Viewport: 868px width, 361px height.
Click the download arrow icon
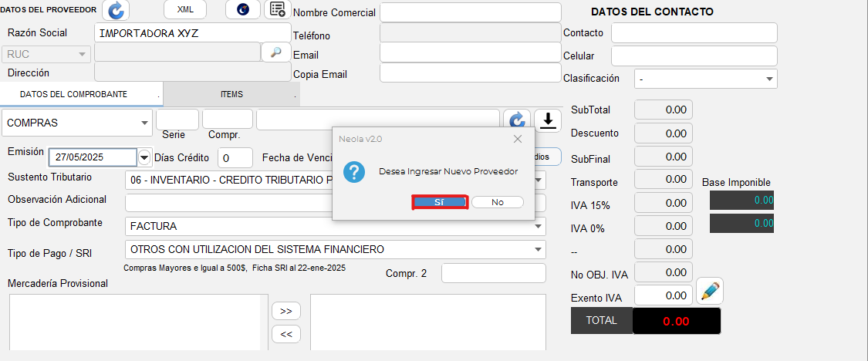pyautogui.click(x=548, y=120)
